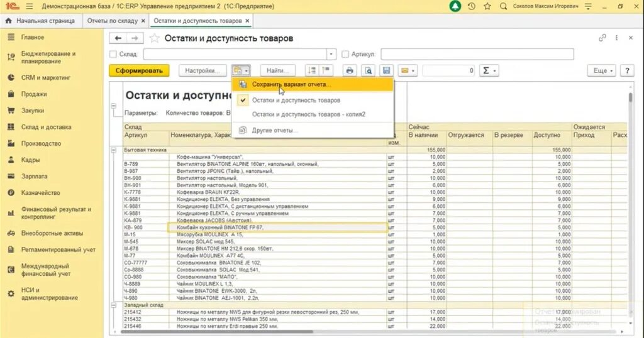Open title bar settings lines dropdown

[x=588, y=6]
